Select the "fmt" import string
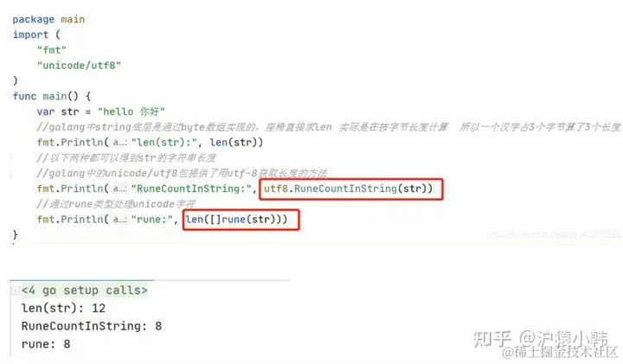Screen dimensions: 623x364 click(52, 50)
